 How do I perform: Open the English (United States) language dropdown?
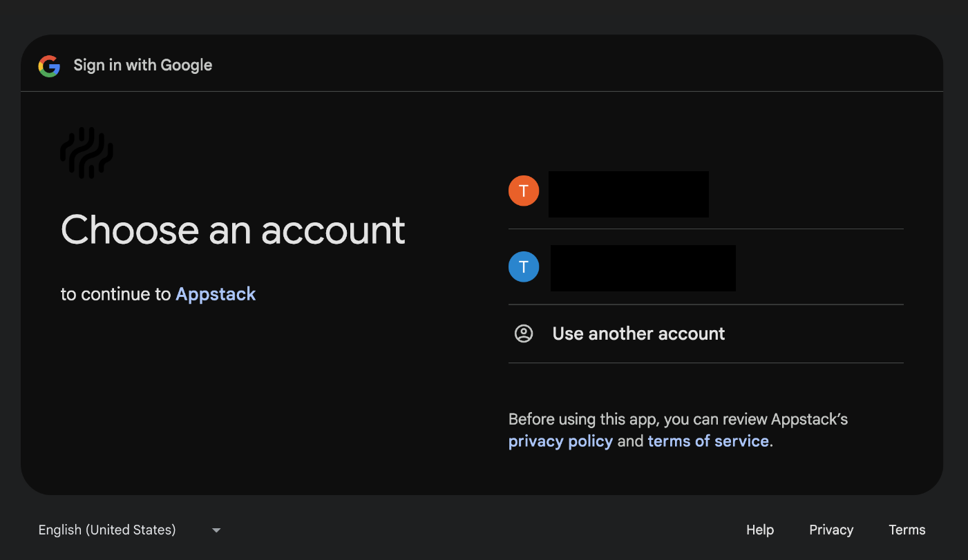(129, 530)
